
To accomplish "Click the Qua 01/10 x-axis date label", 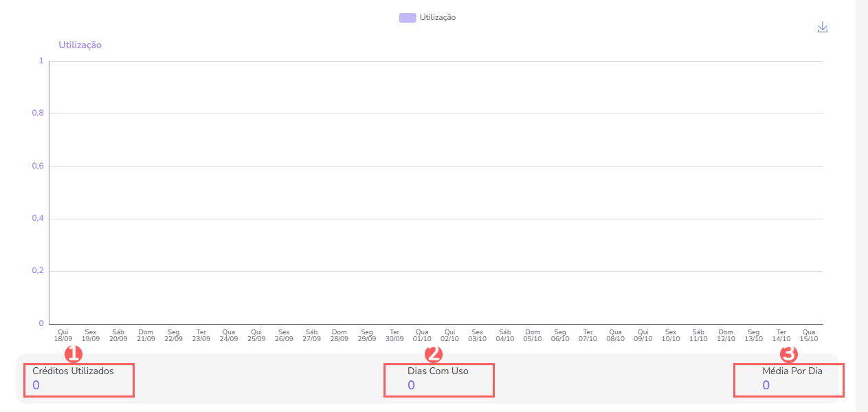I will click(x=422, y=335).
